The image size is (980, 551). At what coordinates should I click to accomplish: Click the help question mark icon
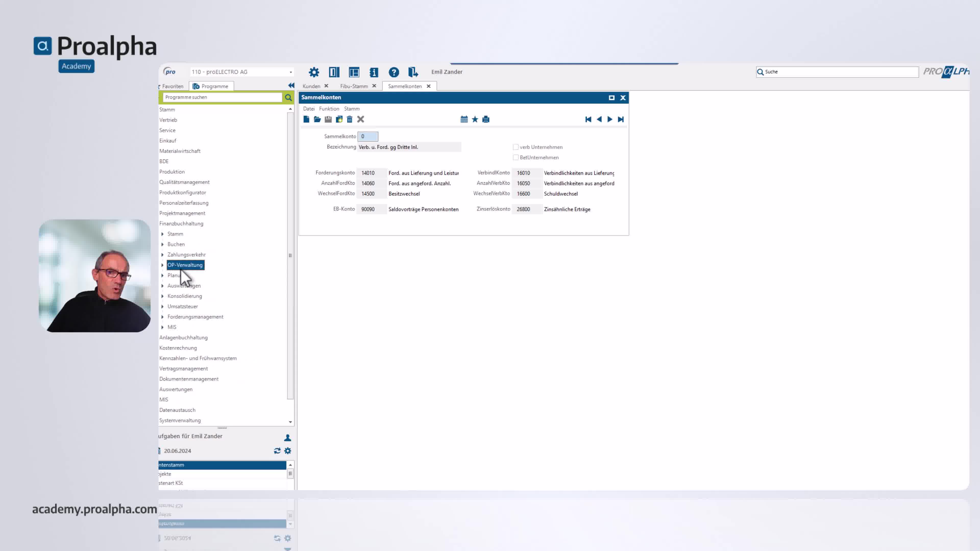click(x=394, y=72)
